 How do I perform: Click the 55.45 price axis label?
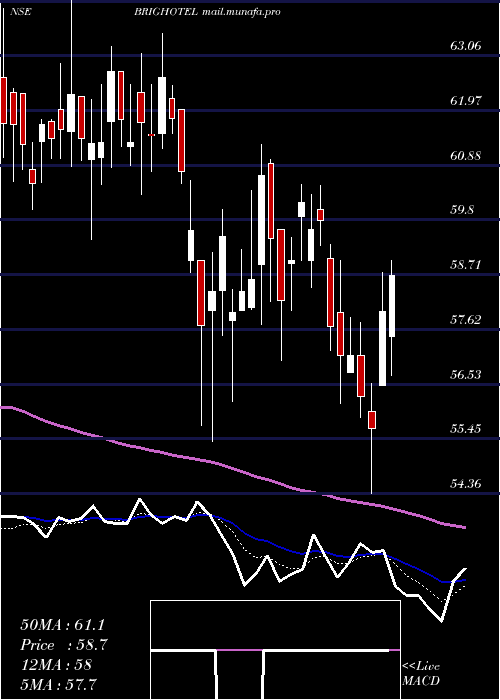(466, 429)
